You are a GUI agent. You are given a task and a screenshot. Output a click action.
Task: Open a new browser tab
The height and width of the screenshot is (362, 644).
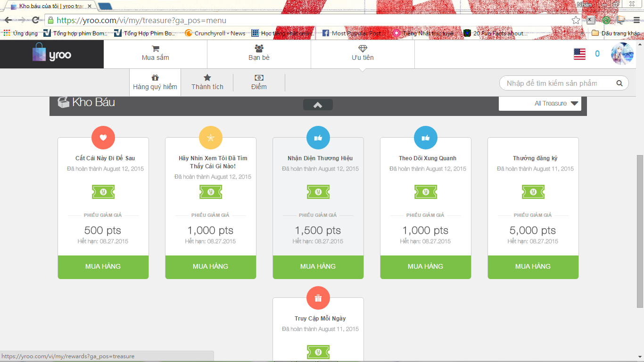[x=105, y=6]
